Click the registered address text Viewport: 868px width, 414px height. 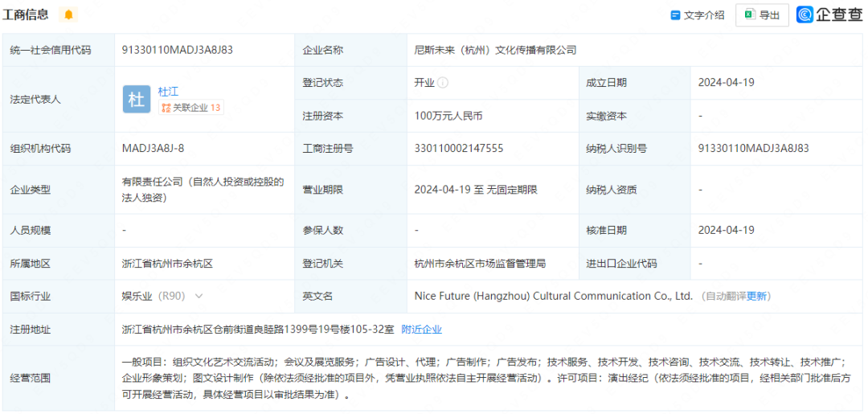[x=258, y=330]
